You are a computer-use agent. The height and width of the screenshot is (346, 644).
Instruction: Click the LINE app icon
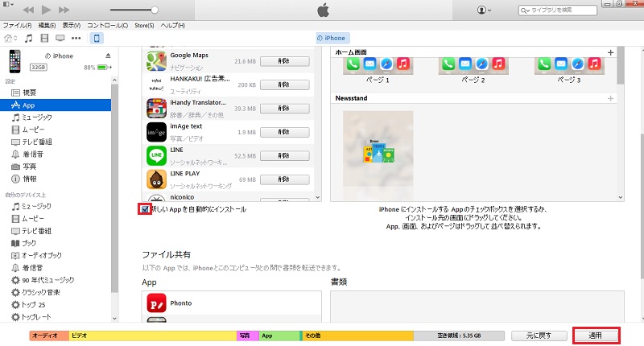156,155
